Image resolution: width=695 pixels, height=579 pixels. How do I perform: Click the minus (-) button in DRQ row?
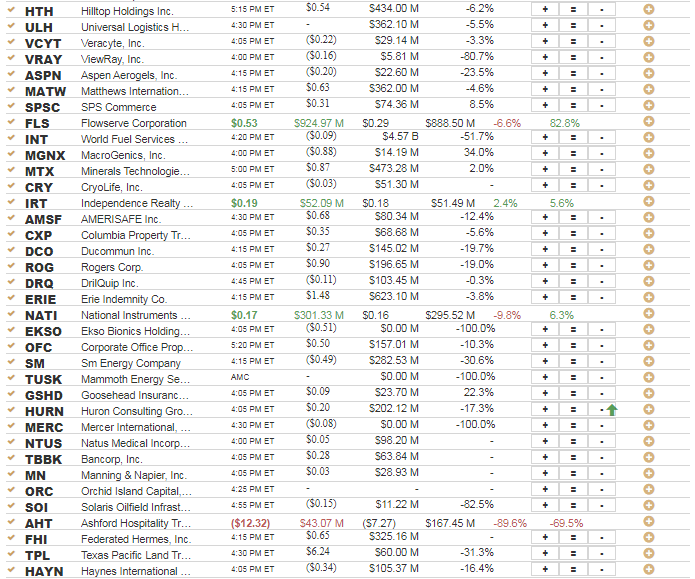click(x=601, y=282)
